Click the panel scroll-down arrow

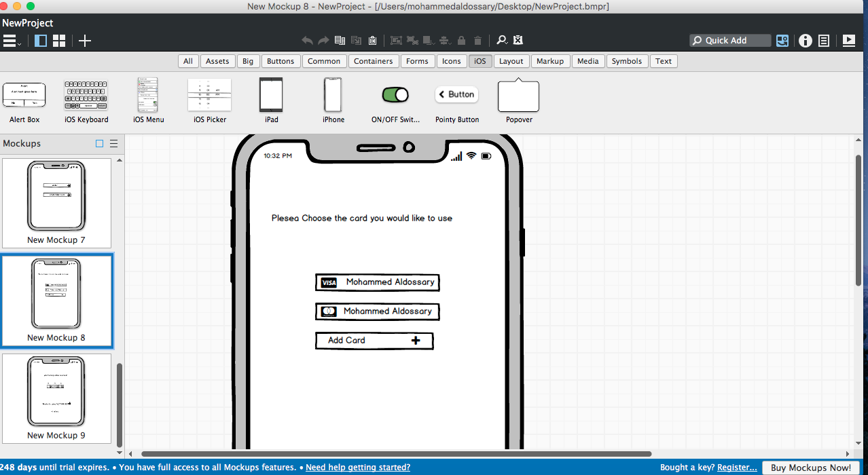pos(120,453)
